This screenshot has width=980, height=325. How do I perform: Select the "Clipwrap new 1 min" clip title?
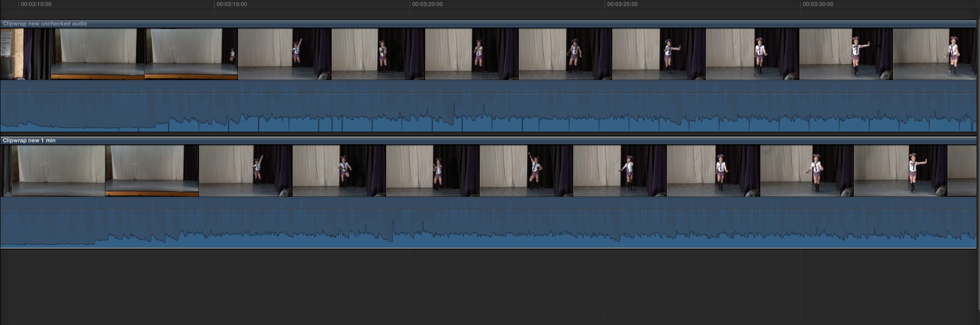pos(30,140)
